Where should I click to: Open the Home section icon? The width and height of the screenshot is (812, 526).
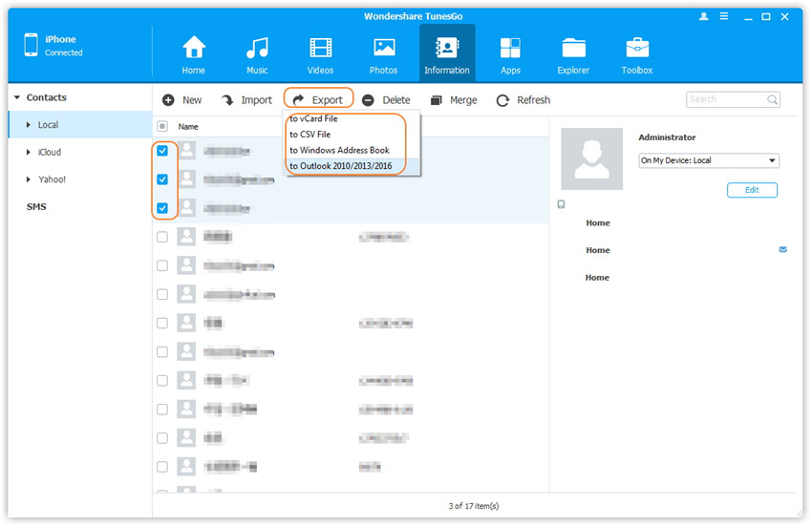coord(194,50)
